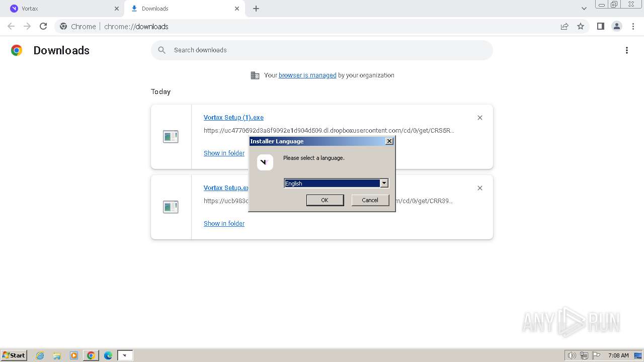Open Chrome profile icon

[617, 26]
